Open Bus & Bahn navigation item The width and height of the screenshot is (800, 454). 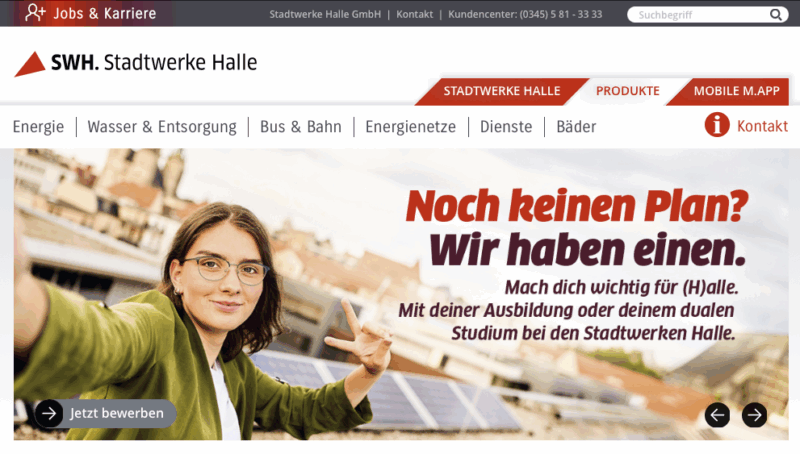(x=301, y=127)
